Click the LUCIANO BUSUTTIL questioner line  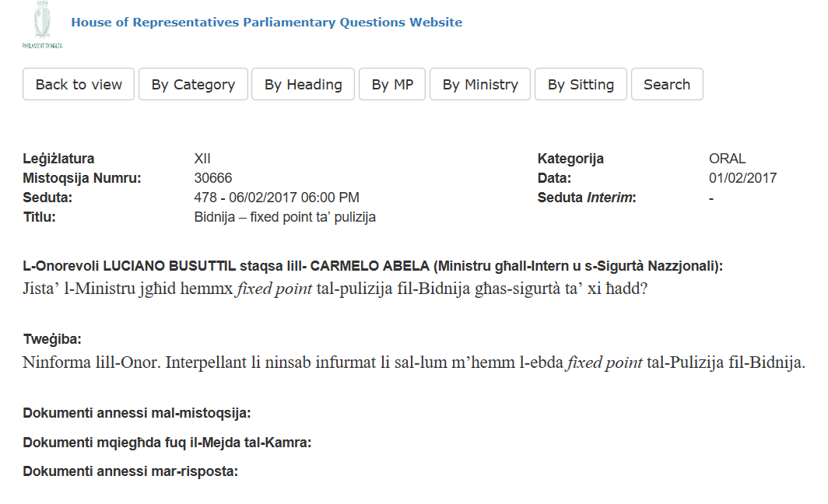[373, 266]
